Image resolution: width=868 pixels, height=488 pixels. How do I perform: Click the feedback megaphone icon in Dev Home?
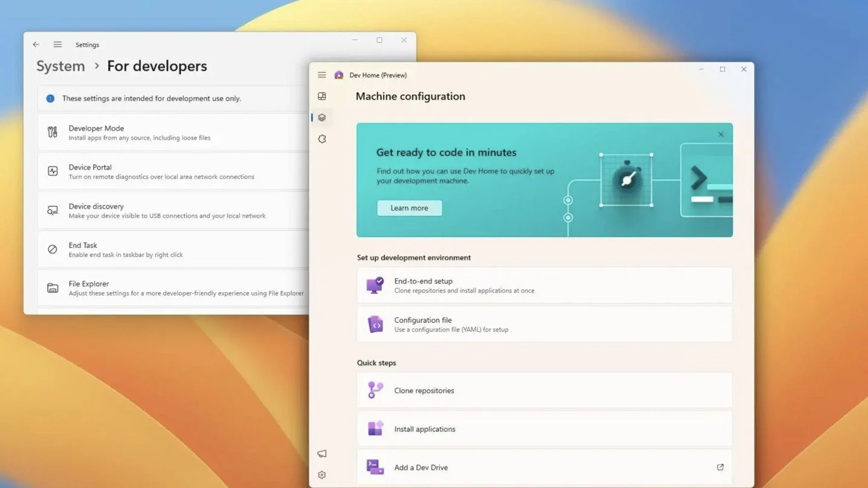[x=322, y=454]
